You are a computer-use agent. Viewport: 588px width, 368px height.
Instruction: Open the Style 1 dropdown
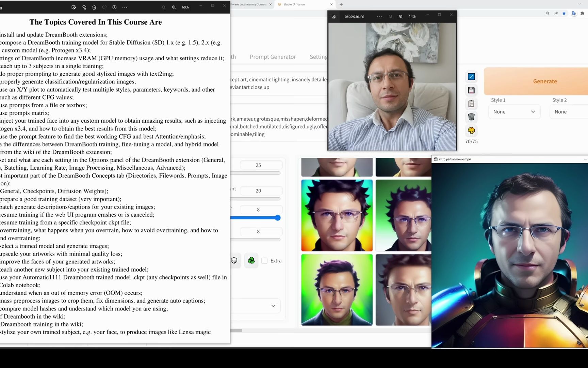pyautogui.click(x=514, y=111)
